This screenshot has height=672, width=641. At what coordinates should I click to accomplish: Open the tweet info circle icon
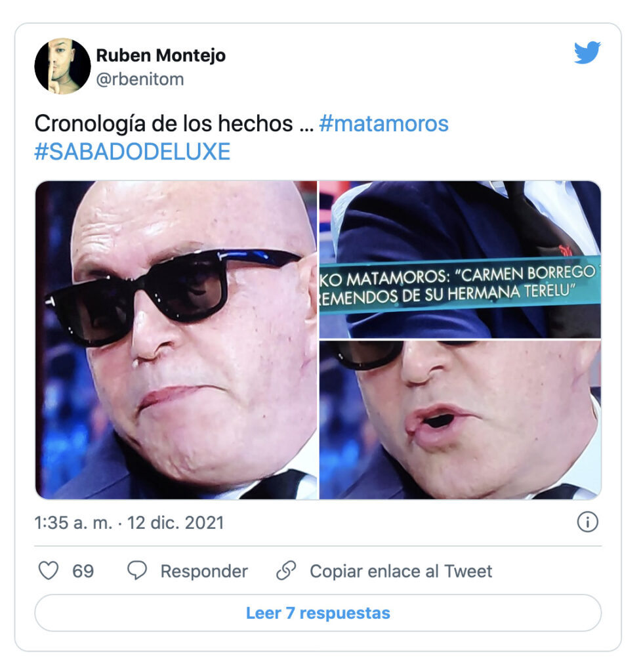point(587,522)
